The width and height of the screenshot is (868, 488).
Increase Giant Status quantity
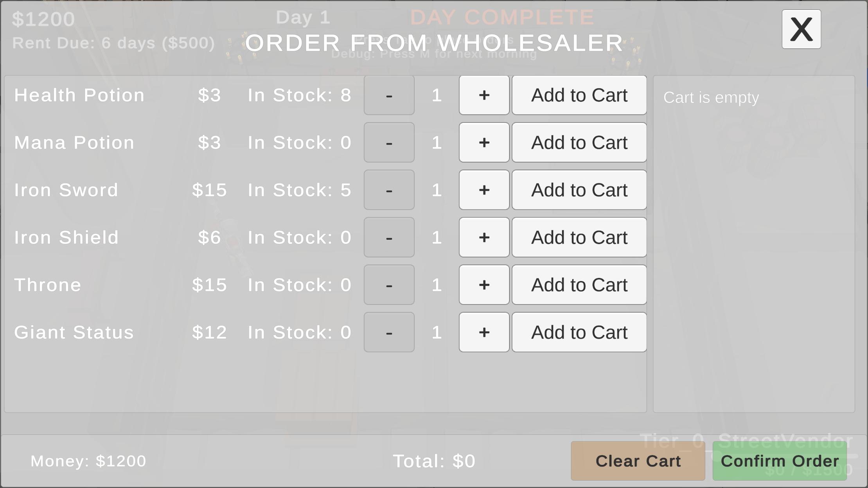pos(484,332)
